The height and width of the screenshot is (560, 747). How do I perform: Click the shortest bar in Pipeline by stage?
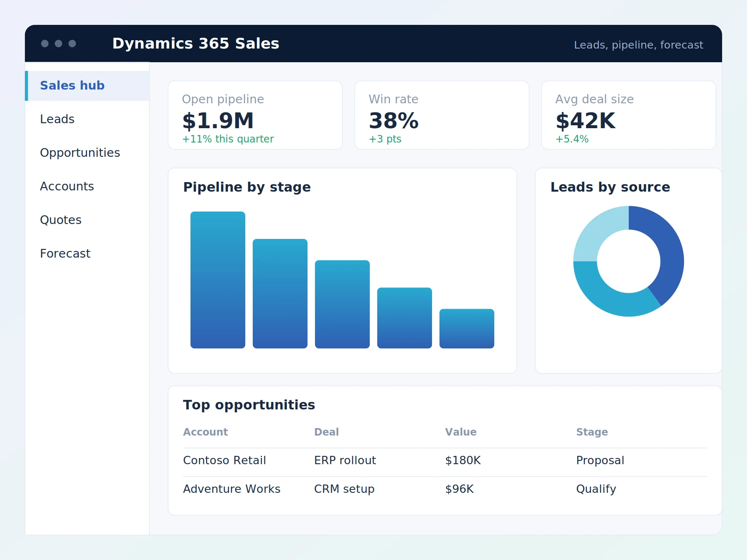click(x=467, y=329)
